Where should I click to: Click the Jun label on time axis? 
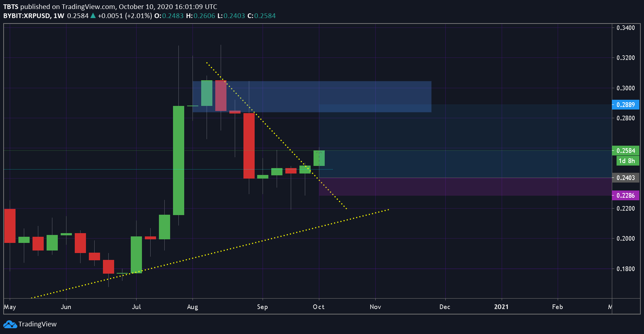(66, 307)
